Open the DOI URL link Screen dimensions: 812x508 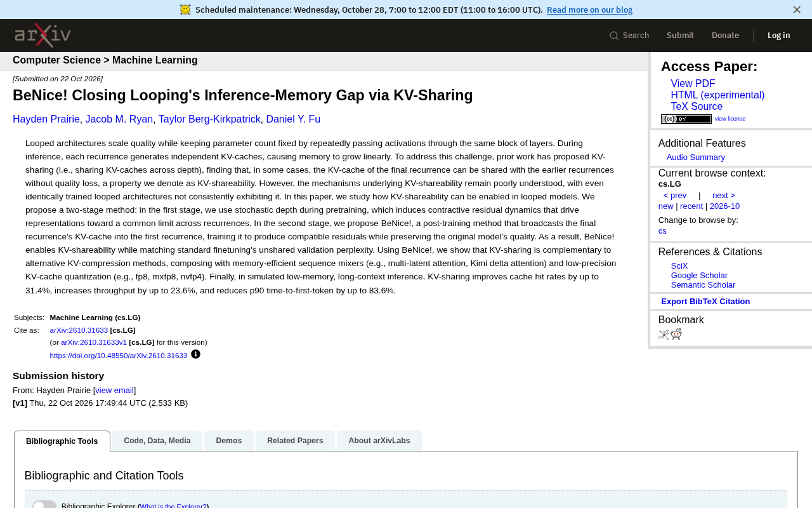(119, 356)
